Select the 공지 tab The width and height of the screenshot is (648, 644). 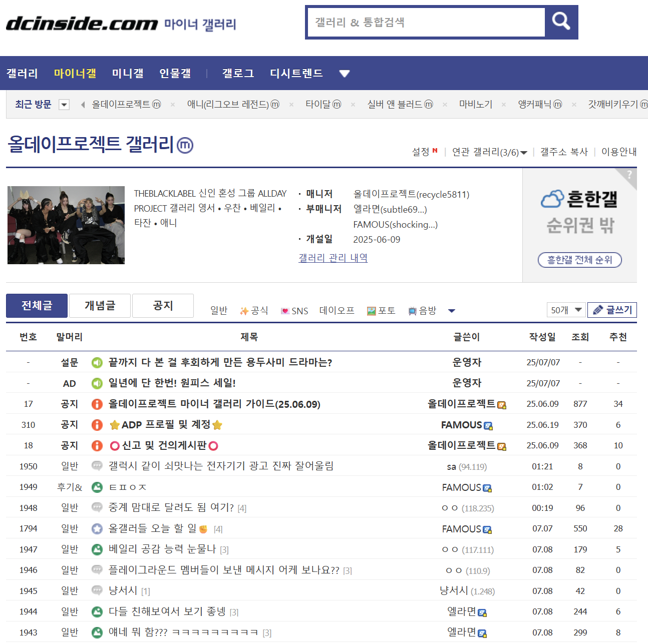pos(163,305)
